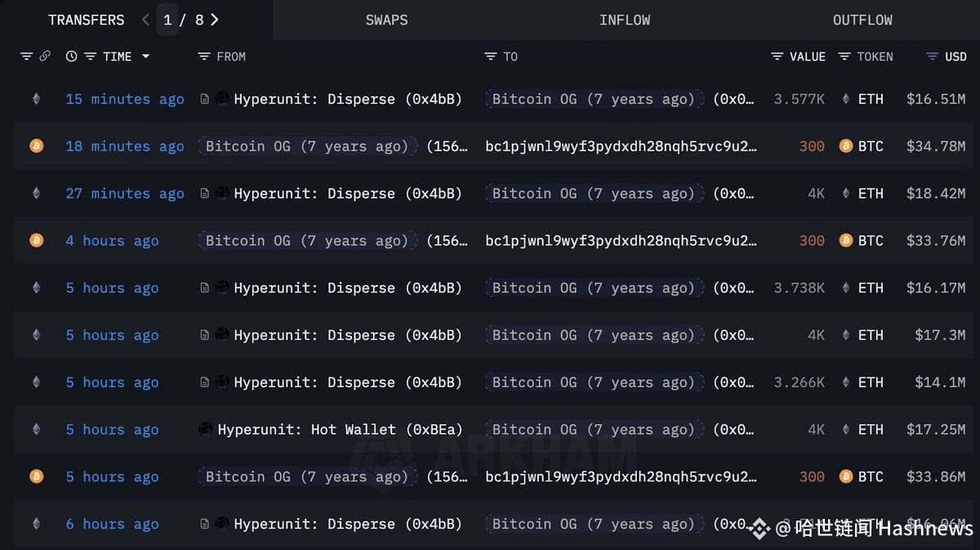Click the total pages number 8
Screen dimensions: 980x550
(198, 20)
